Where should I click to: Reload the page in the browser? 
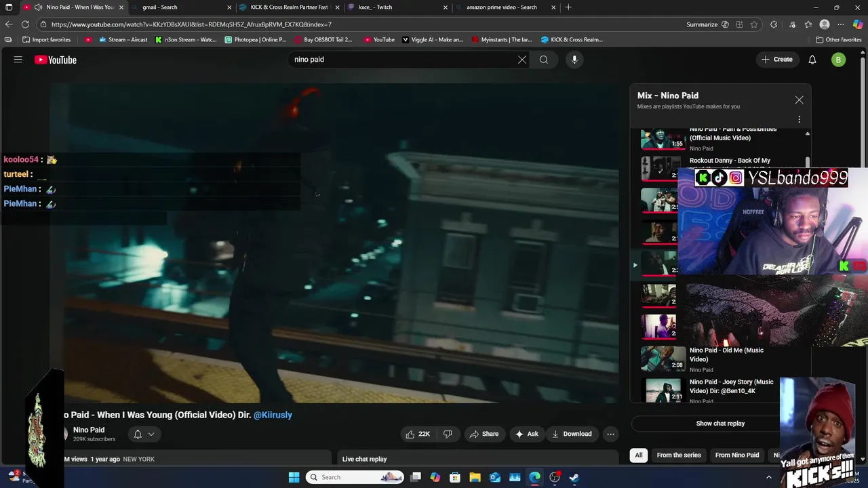click(x=25, y=24)
